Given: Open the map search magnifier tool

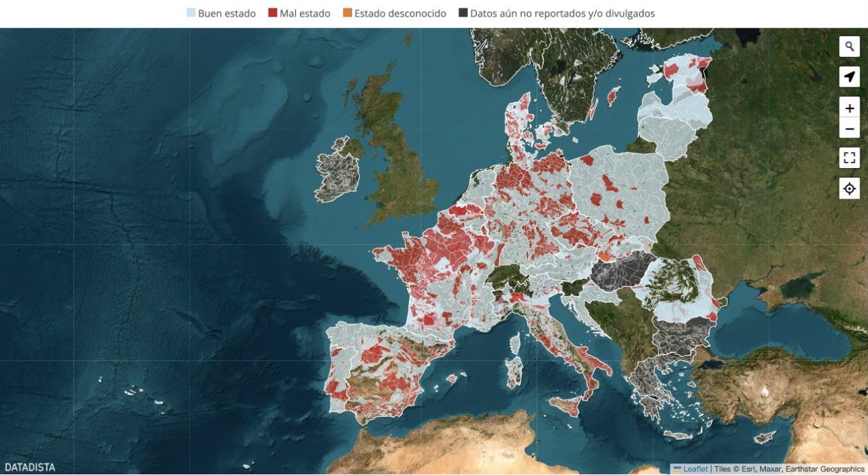Looking at the screenshot, I should [x=849, y=47].
